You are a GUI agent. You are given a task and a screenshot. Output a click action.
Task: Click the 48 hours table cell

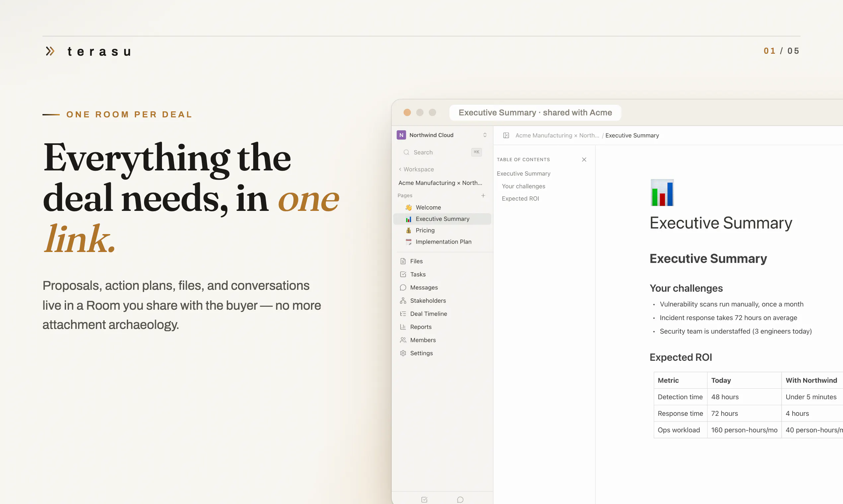coord(744,397)
